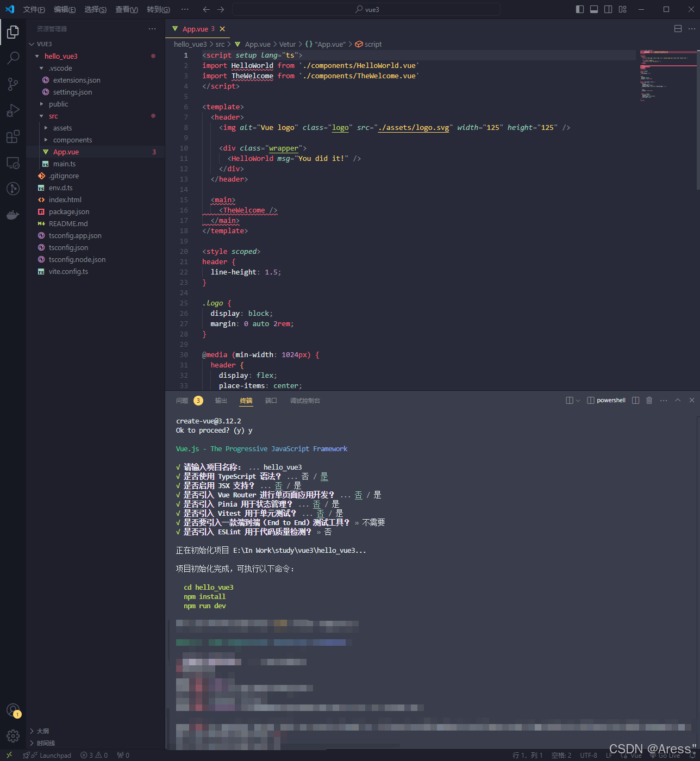The height and width of the screenshot is (761, 700).
Task: Go back with the left arrow
Action: point(207,9)
